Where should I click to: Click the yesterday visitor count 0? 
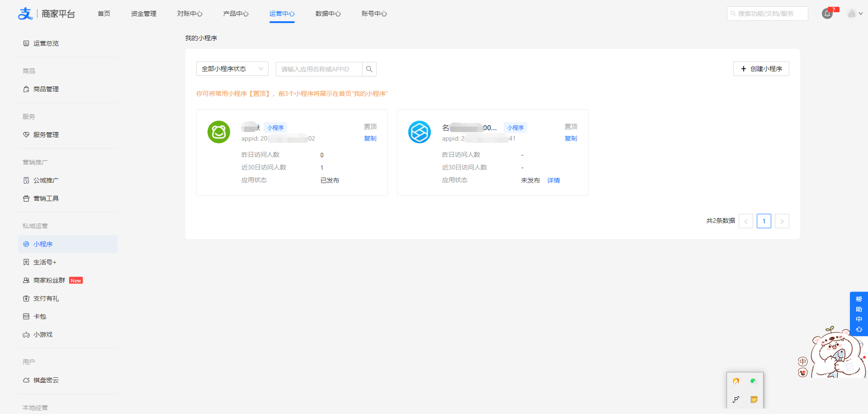point(322,155)
